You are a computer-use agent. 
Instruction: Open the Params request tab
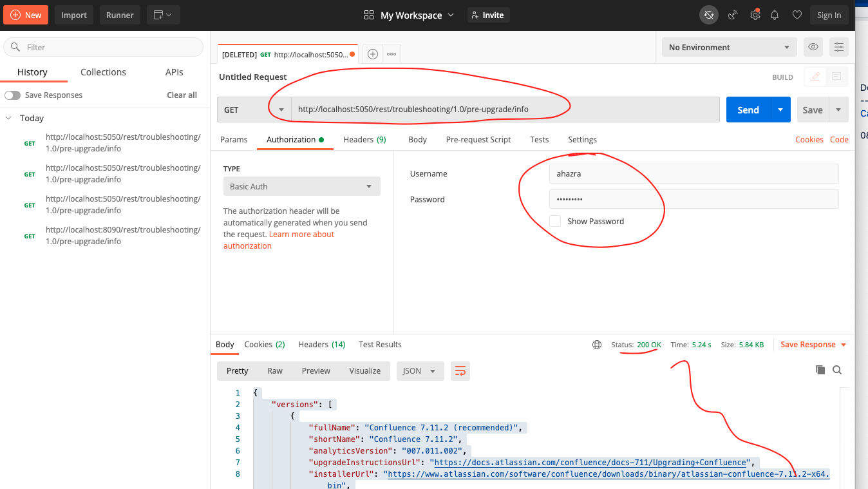(x=234, y=139)
